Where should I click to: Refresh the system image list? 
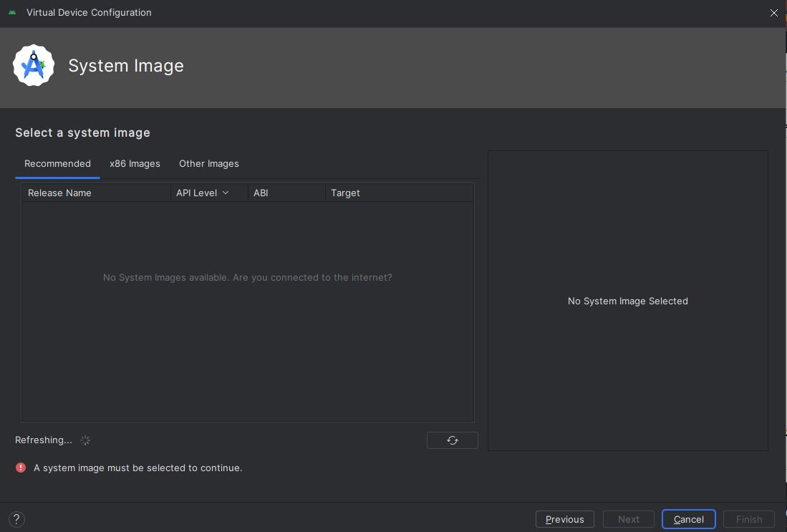click(452, 440)
